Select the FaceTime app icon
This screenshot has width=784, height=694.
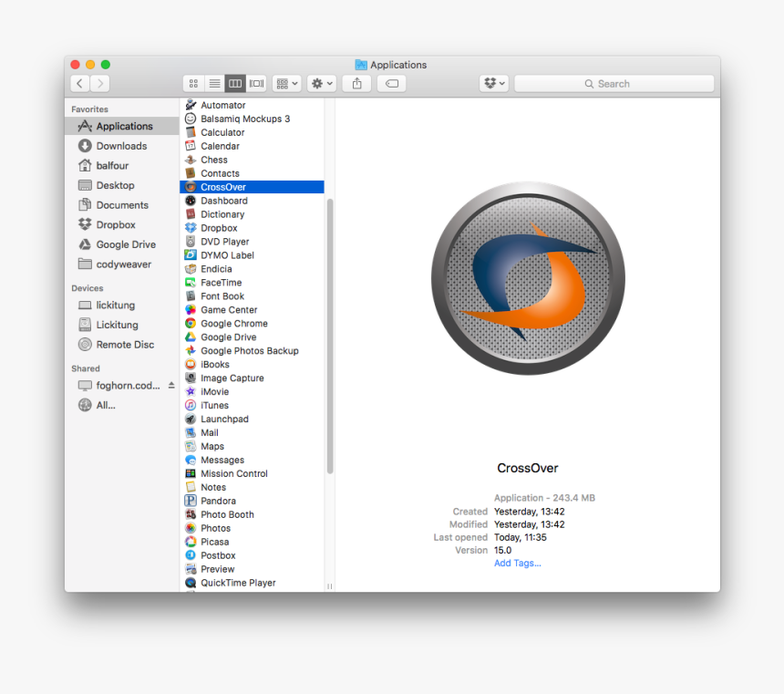[191, 283]
